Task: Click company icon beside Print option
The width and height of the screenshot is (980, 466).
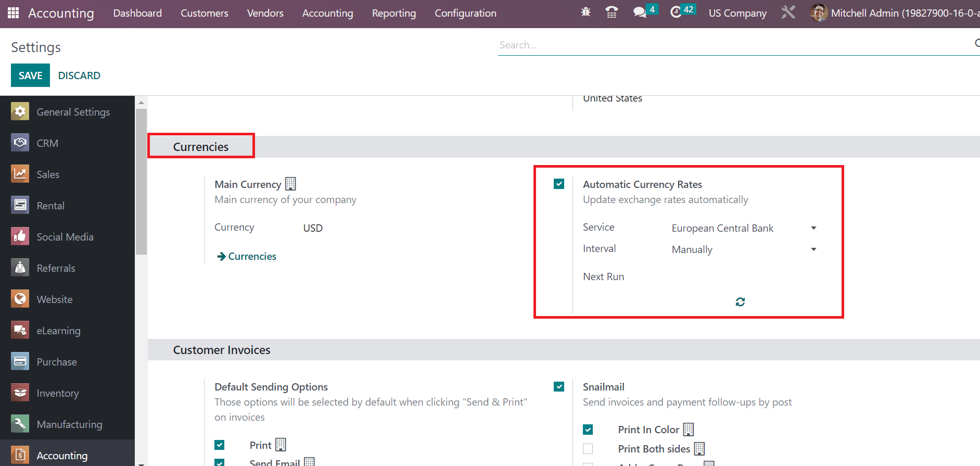Action: coord(281,444)
